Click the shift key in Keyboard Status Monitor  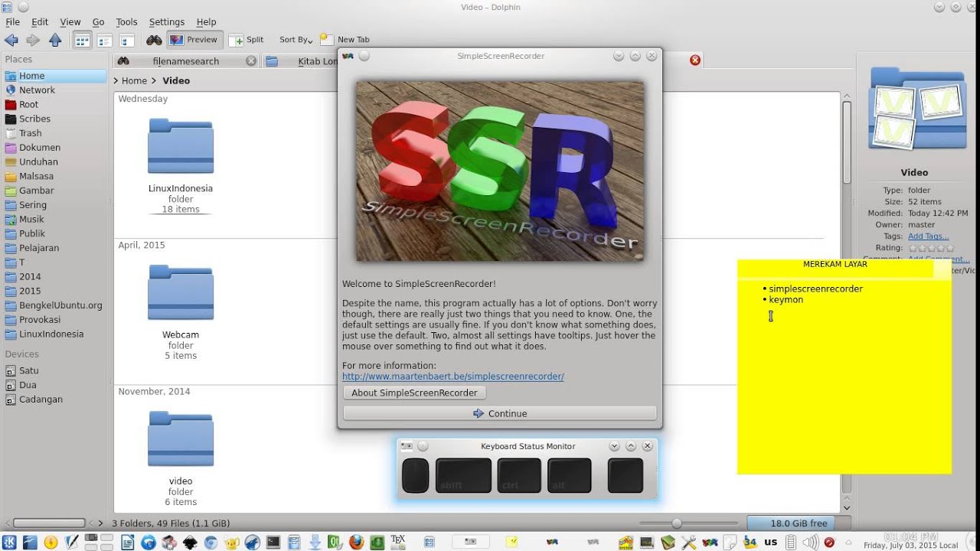click(x=463, y=475)
